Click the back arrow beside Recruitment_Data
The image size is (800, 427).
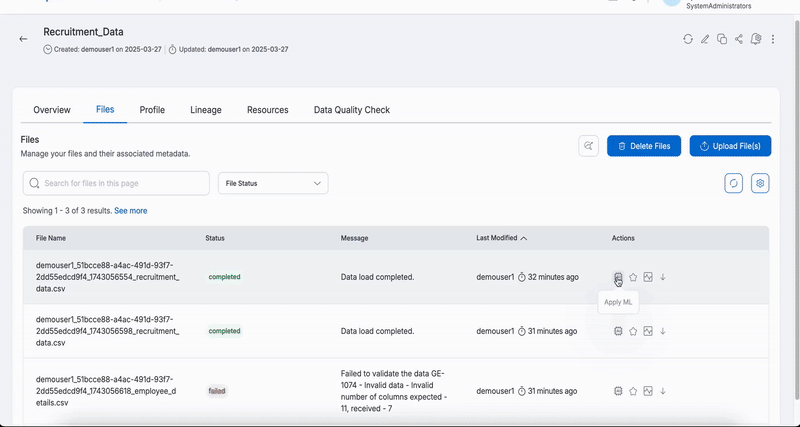point(24,39)
